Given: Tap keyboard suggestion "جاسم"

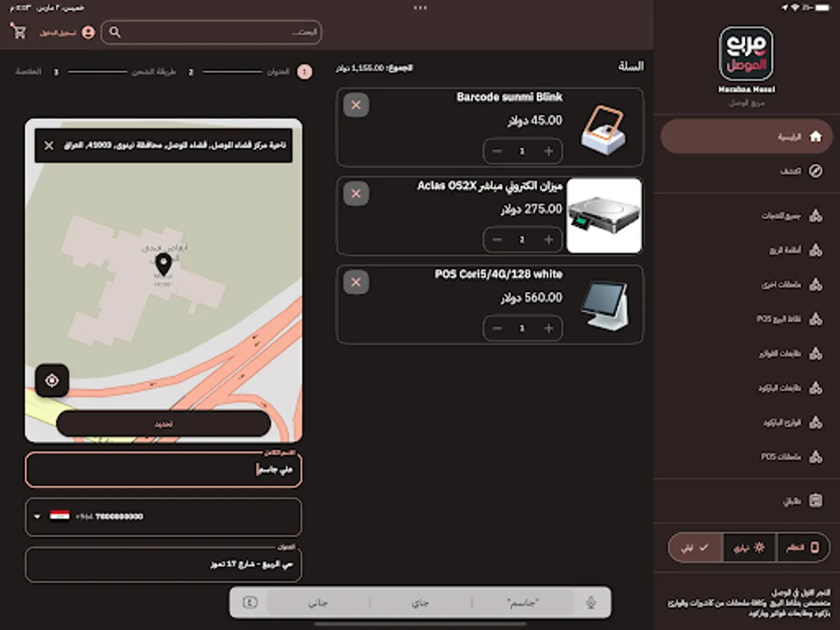Looking at the screenshot, I should 523,602.
